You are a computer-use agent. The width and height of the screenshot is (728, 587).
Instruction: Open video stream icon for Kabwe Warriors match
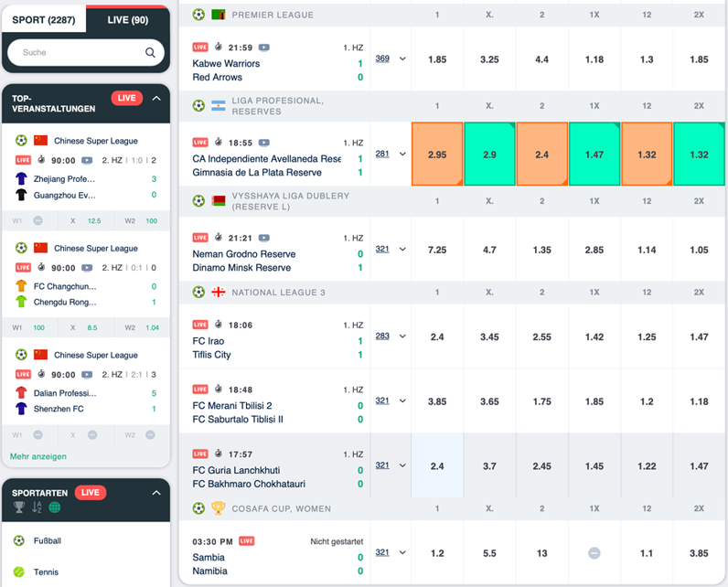(263, 48)
